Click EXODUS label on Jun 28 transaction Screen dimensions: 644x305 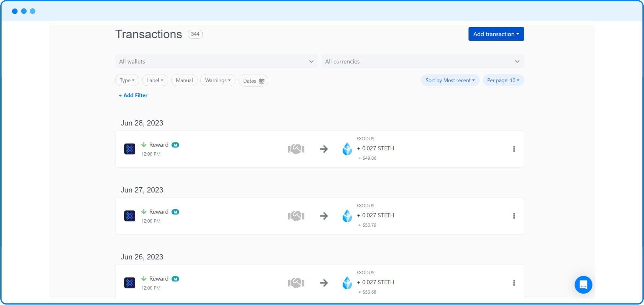[x=365, y=139]
